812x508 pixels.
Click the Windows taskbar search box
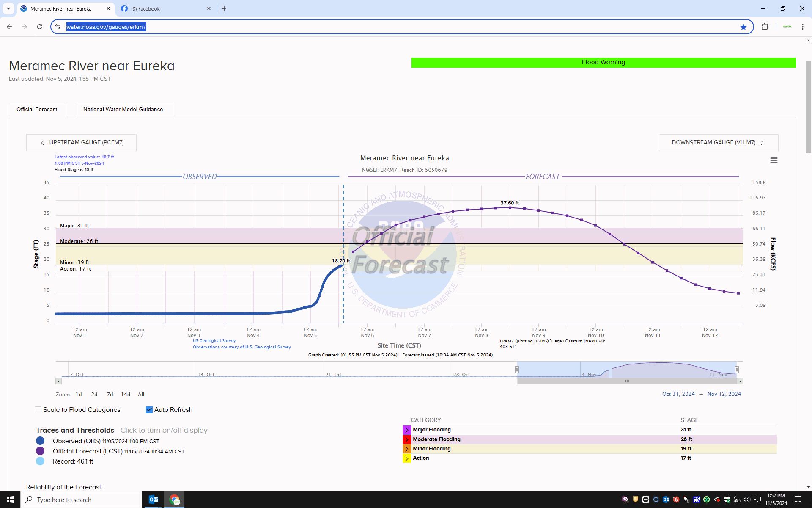coord(81,500)
